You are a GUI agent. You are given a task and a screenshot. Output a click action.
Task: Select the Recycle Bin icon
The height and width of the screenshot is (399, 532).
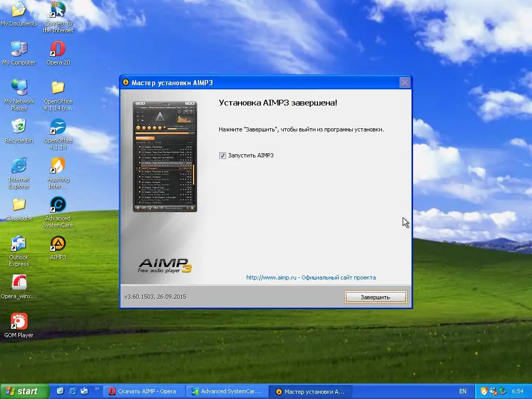[19, 131]
